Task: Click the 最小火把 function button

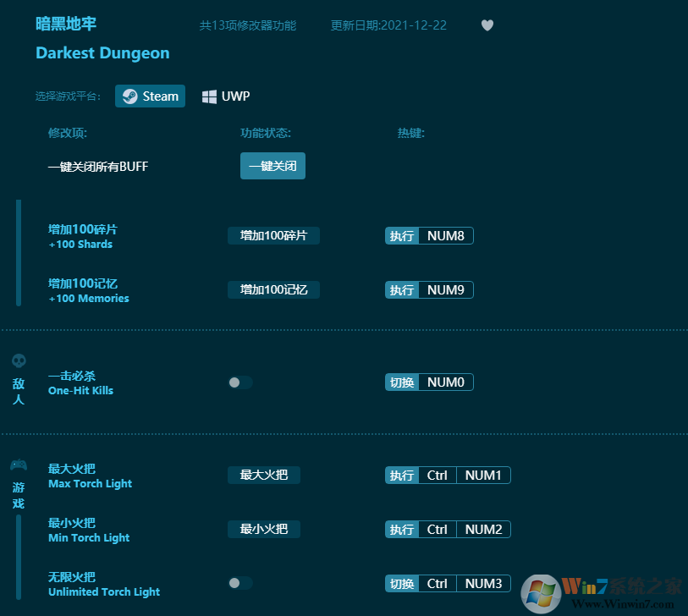Action: [x=264, y=529]
